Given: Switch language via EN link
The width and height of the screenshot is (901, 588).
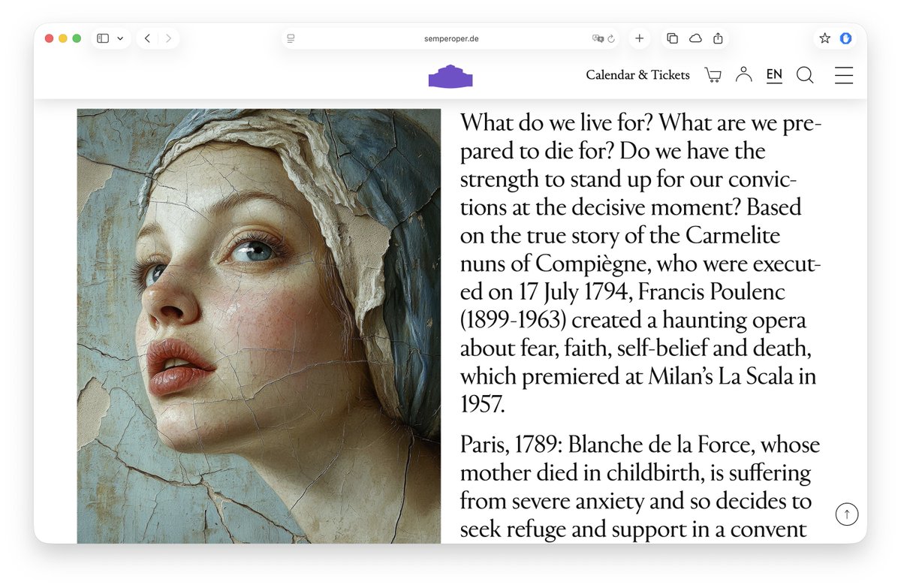Looking at the screenshot, I should tap(774, 75).
